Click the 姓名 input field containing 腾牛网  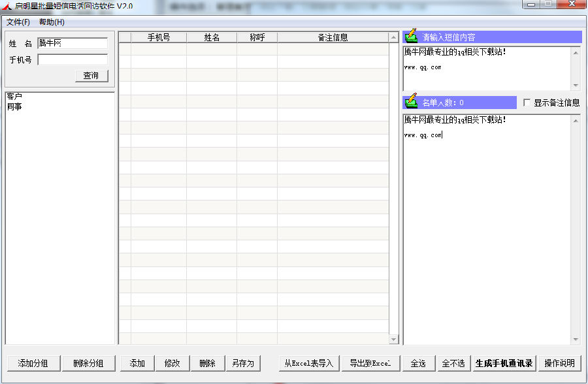pos(73,43)
